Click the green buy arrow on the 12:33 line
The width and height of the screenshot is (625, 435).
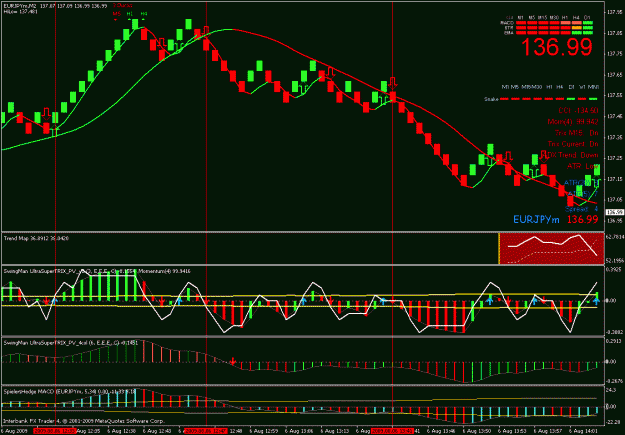(55, 131)
